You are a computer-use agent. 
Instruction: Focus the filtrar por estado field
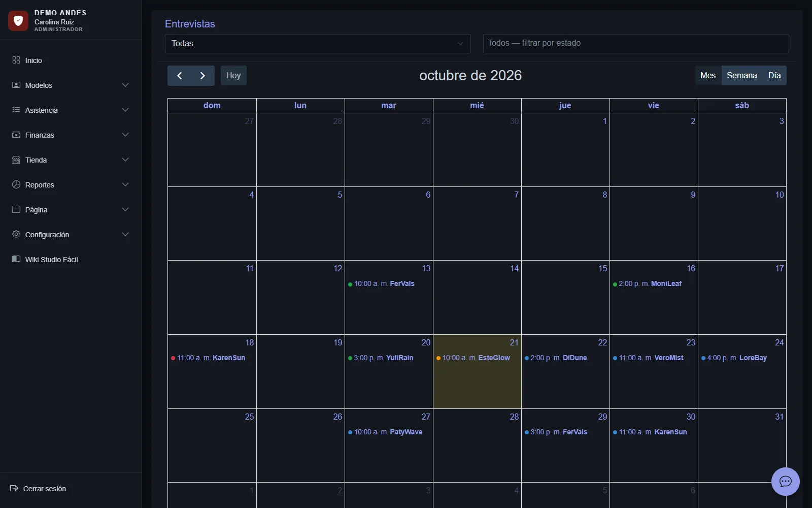pos(636,44)
